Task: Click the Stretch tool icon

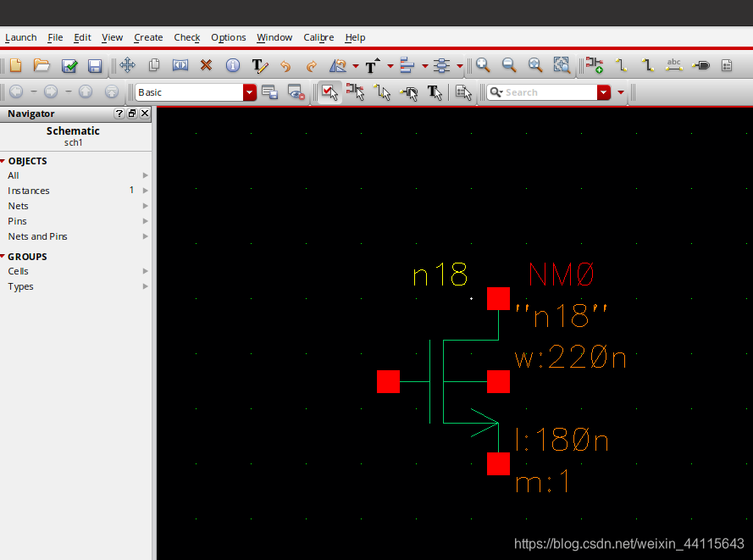Action: pyautogui.click(x=180, y=65)
